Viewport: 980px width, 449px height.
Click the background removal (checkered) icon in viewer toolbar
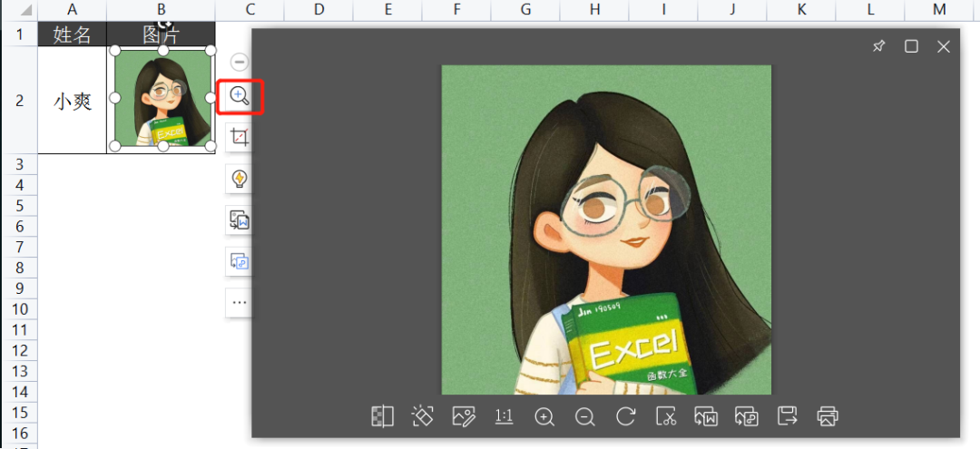click(x=382, y=416)
